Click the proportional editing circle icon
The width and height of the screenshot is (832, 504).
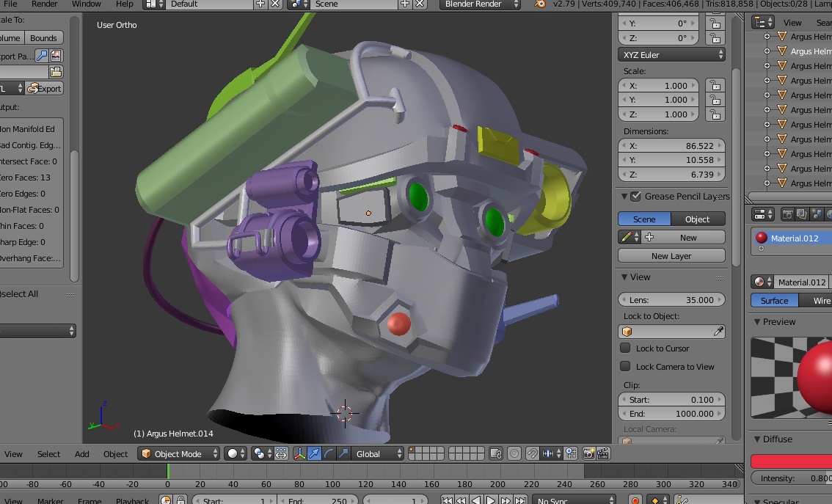coord(514,453)
